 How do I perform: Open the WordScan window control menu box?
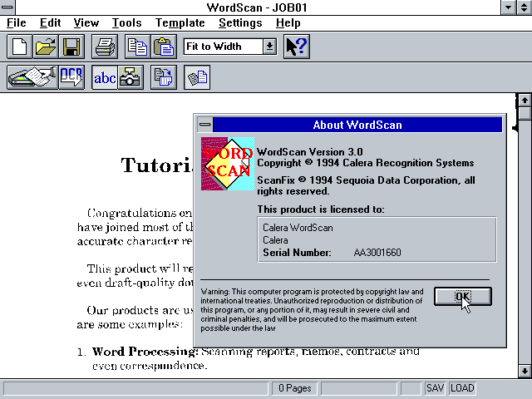7,7
